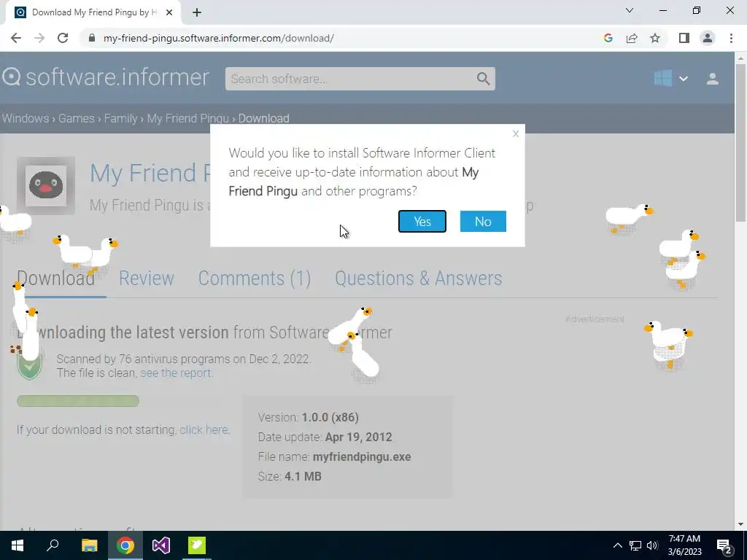Screen dimensions: 747x560
Task: Open volume control tray icon
Action: pos(652,545)
